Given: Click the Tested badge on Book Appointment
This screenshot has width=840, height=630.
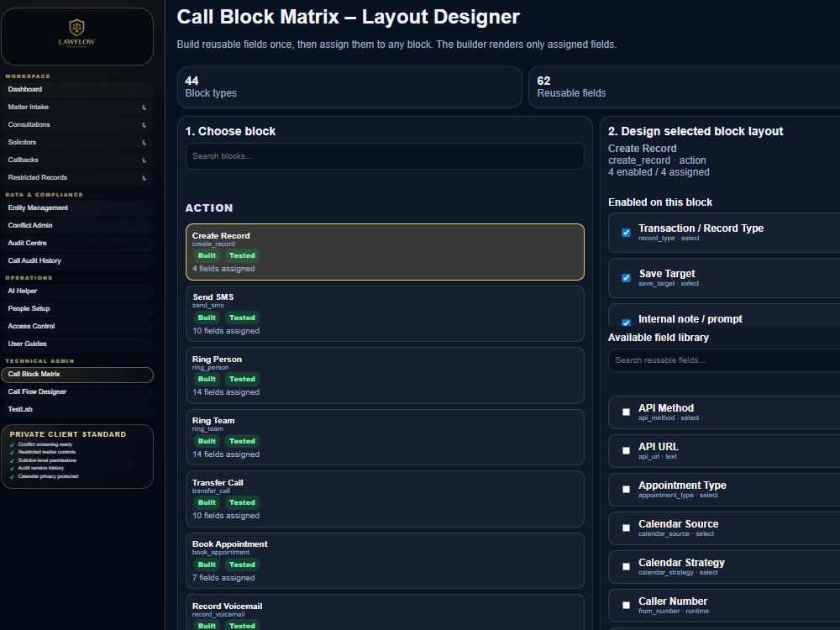Looking at the screenshot, I should (x=242, y=564).
